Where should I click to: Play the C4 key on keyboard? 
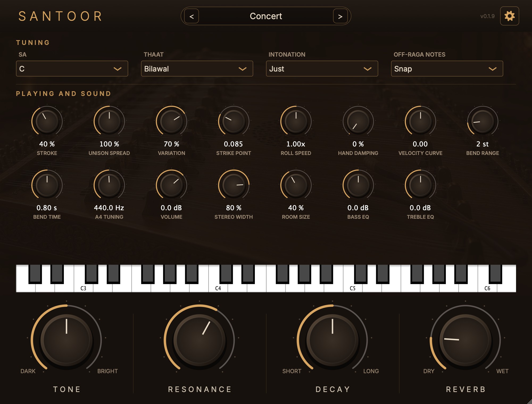tap(218, 288)
